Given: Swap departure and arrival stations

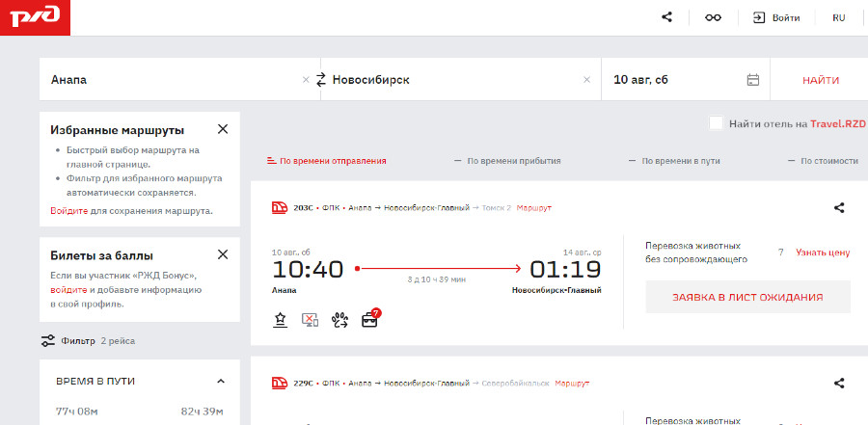Looking at the screenshot, I should tap(321, 80).
